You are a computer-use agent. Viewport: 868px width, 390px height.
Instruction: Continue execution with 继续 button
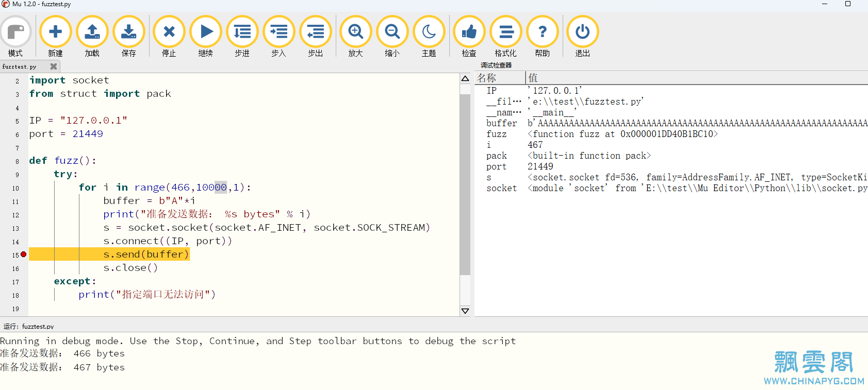[205, 36]
